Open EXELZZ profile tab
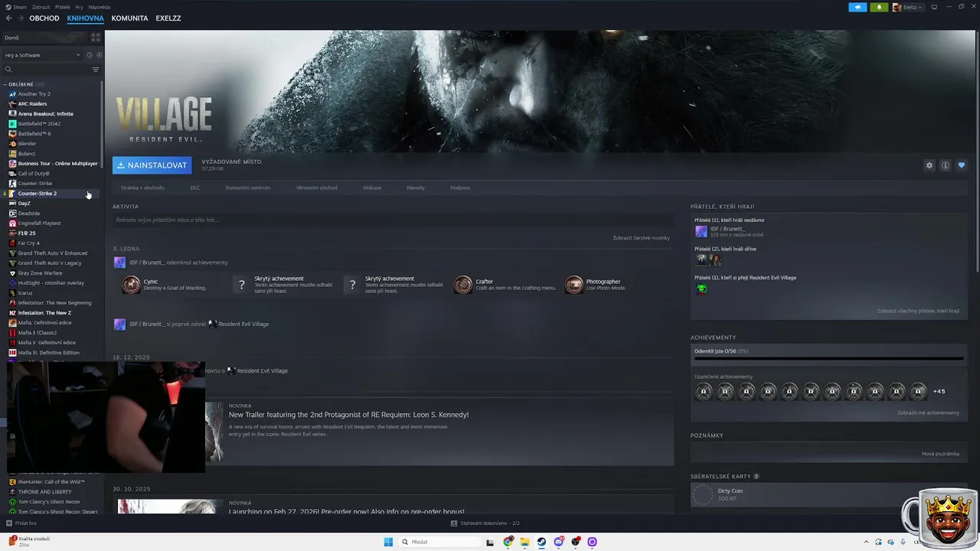 point(168,18)
